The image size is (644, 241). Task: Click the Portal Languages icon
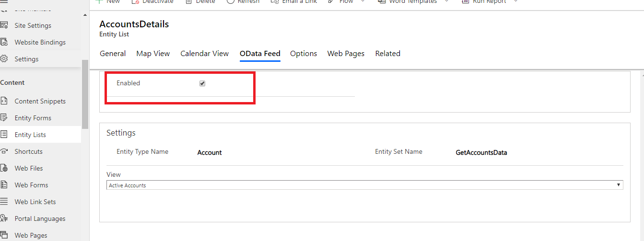tap(4, 218)
